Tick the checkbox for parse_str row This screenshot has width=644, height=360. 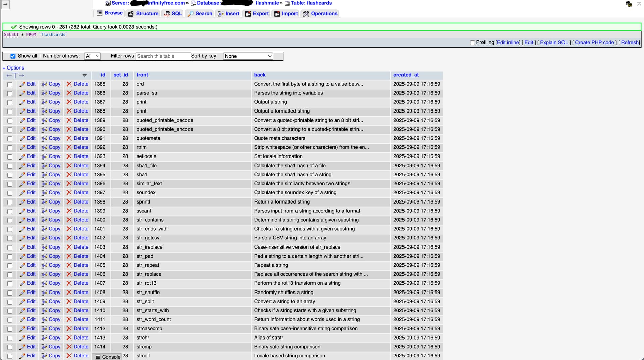click(10, 93)
